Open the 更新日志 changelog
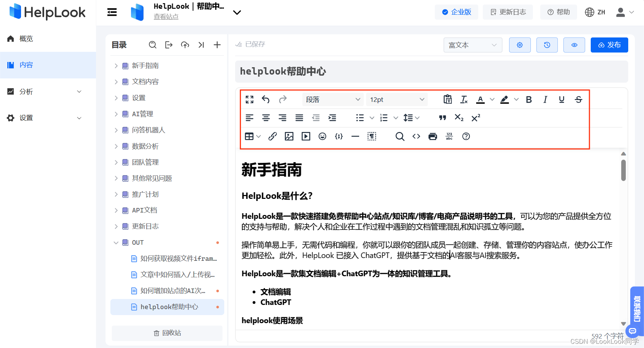The width and height of the screenshot is (644, 348). (x=508, y=12)
